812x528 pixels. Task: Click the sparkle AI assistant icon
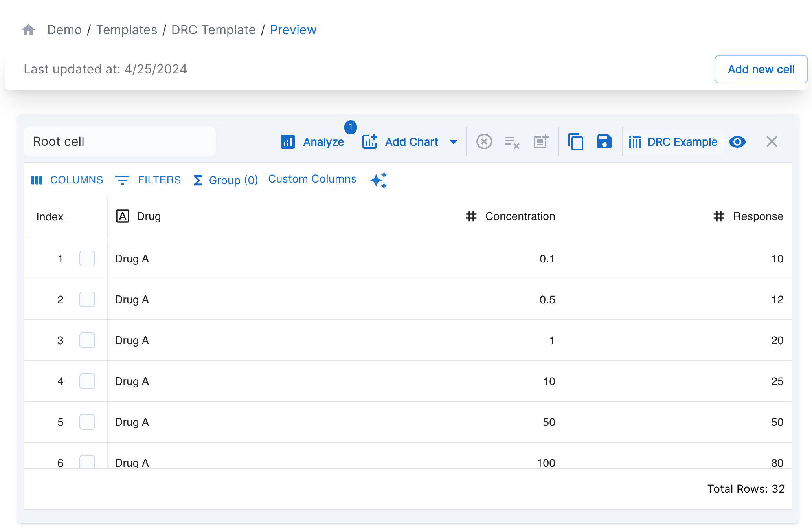coord(379,180)
